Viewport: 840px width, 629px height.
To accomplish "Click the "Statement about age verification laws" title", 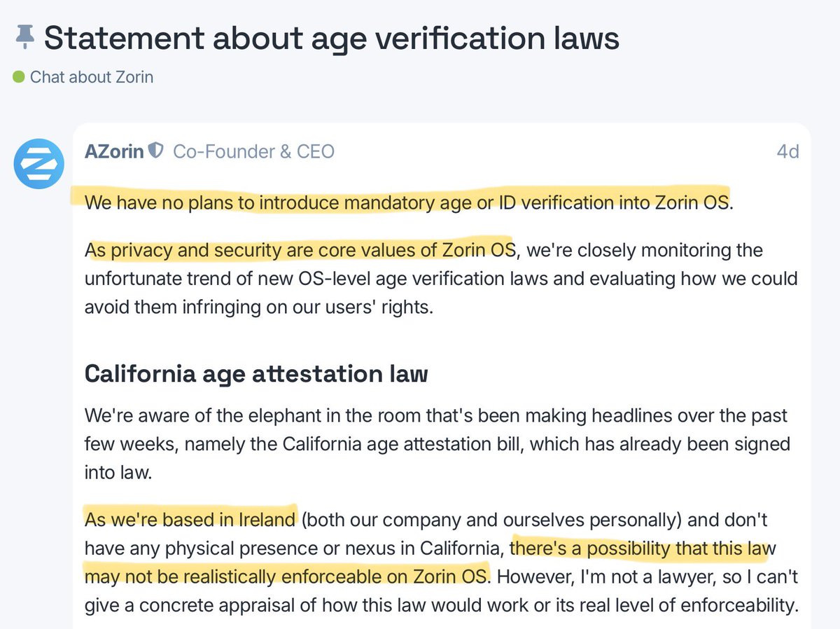I will click(332, 38).
